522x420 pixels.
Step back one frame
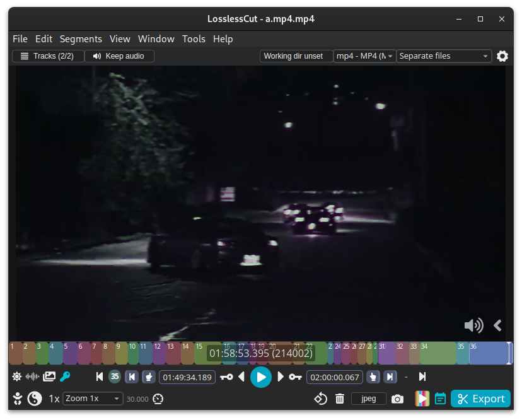pyautogui.click(x=241, y=376)
